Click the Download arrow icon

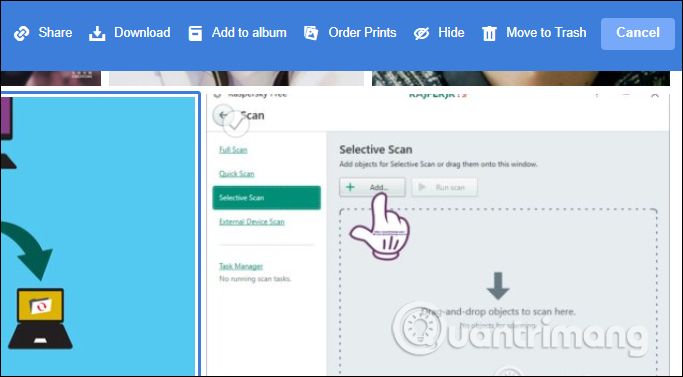coord(97,33)
